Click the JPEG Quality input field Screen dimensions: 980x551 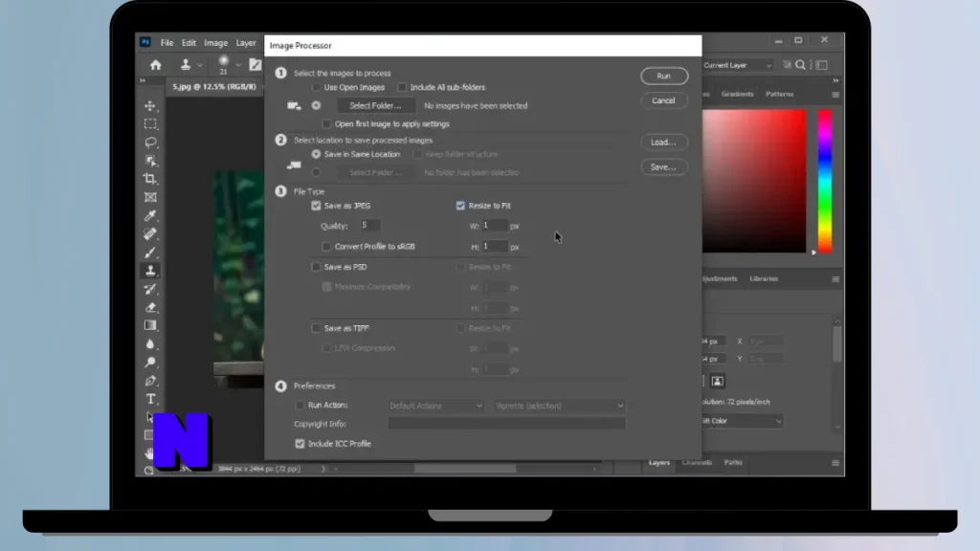point(370,225)
